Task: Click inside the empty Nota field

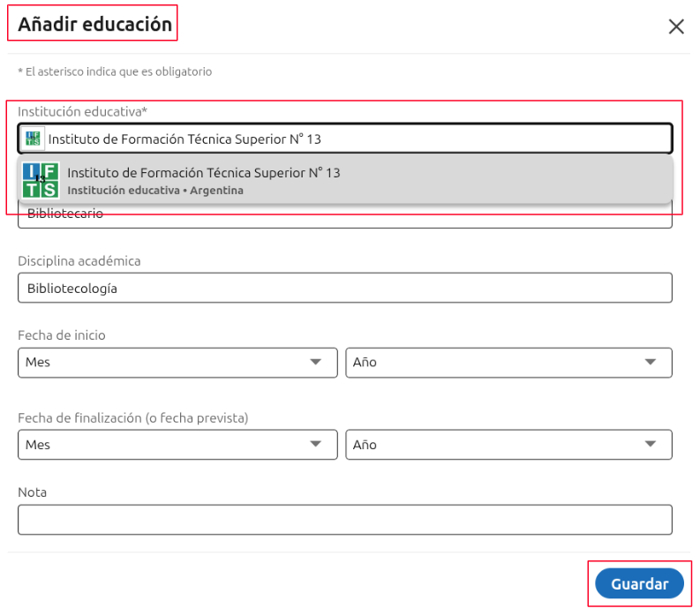Action: [344, 520]
